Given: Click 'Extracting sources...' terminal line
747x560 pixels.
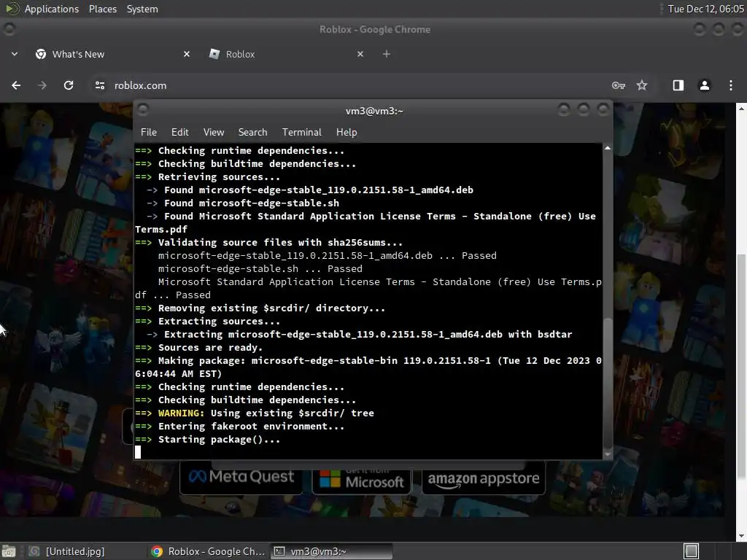Looking at the screenshot, I should (207, 322).
